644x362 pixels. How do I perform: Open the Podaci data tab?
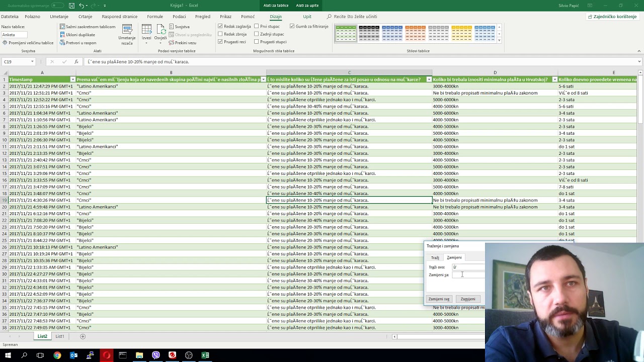pos(179,17)
